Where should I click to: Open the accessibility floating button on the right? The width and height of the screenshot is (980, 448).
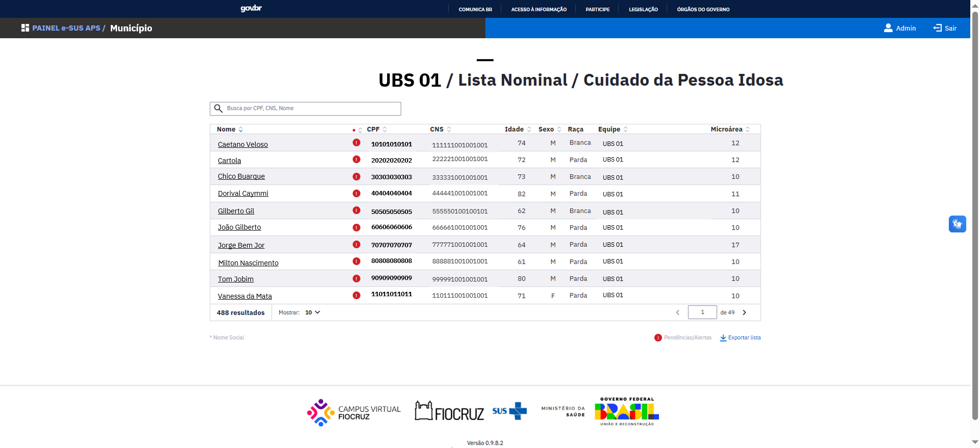(957, 224)
